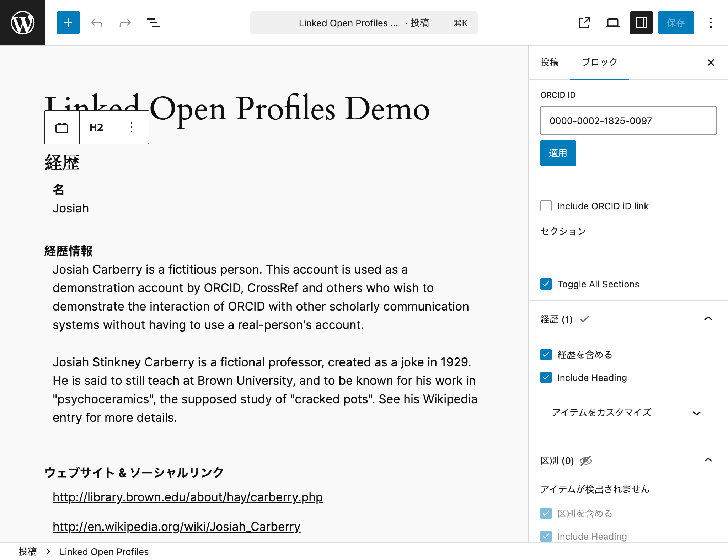This screenshot has height=560, width=728.
Task: Undo the last change
Action: (x=97, y=23)
